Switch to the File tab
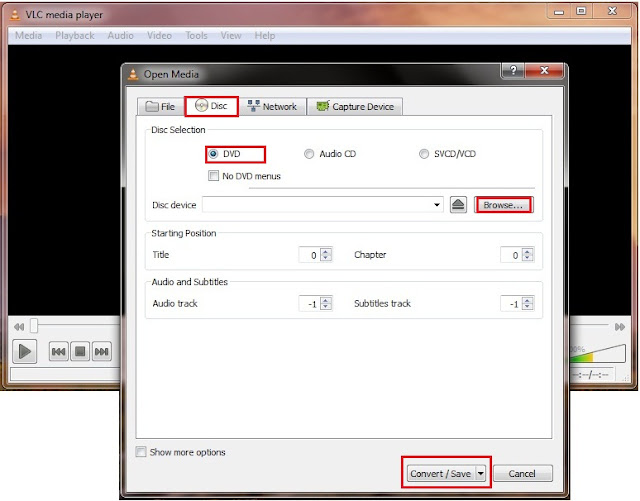The width and height of the screenshot is (640, 501). tap(160, 107)
